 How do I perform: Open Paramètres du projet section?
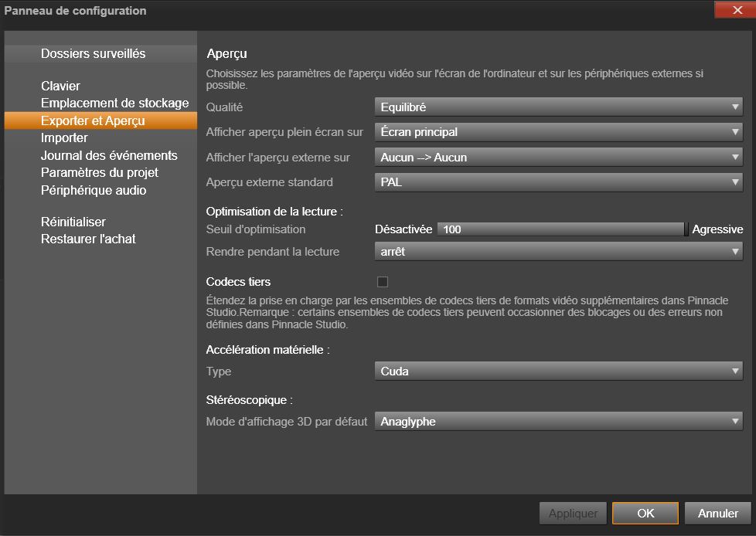coord(99,172)
